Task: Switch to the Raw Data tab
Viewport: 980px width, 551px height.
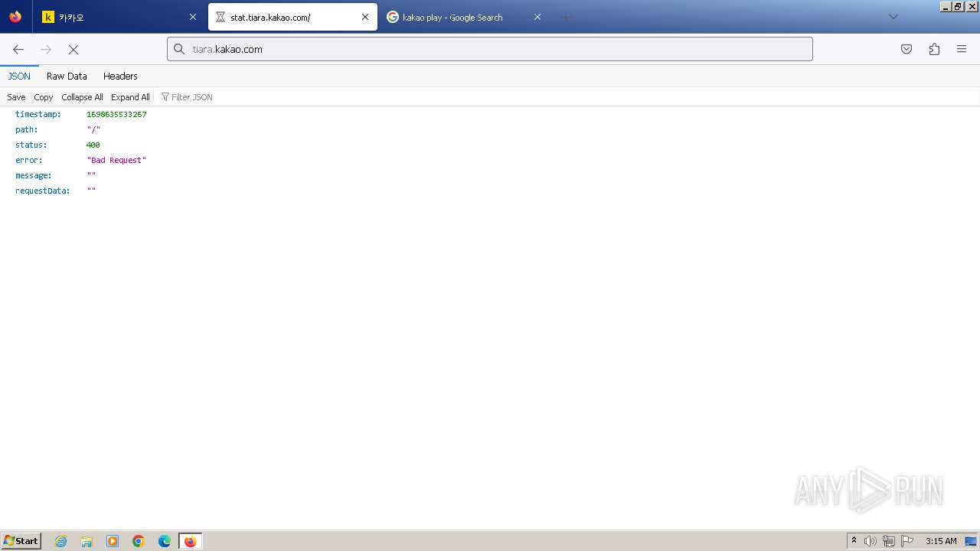Action: [x=67, y=76]
